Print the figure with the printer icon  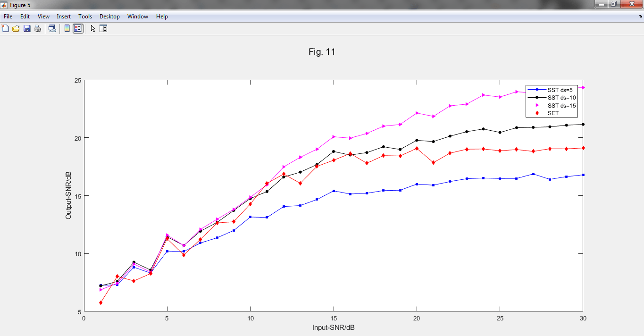click(x=38, y=28)
